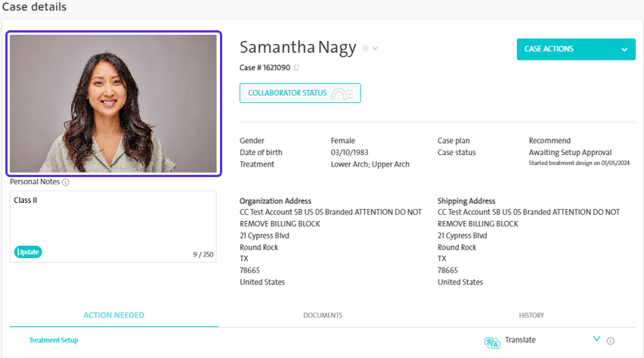Copy the case number using the copy icon
The height and width of the screenshot is (358, 644).
pos(296,68)
